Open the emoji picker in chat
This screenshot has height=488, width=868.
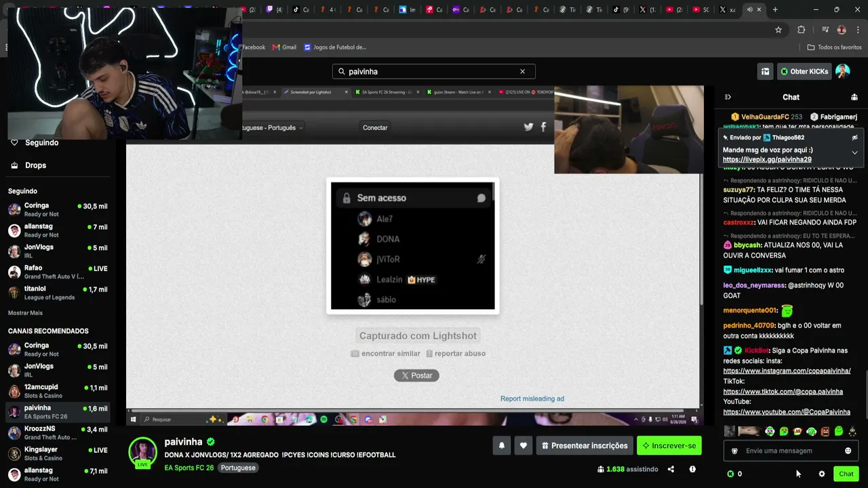[x=848, y=451]
